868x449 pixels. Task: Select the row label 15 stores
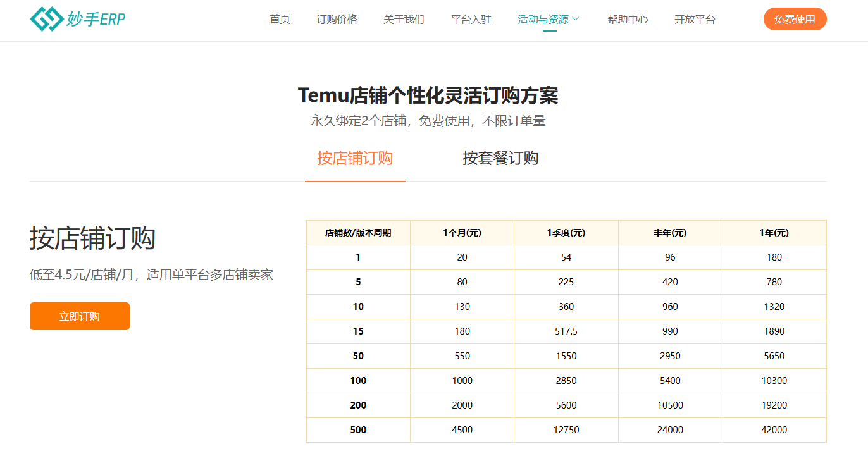point(358,331)
